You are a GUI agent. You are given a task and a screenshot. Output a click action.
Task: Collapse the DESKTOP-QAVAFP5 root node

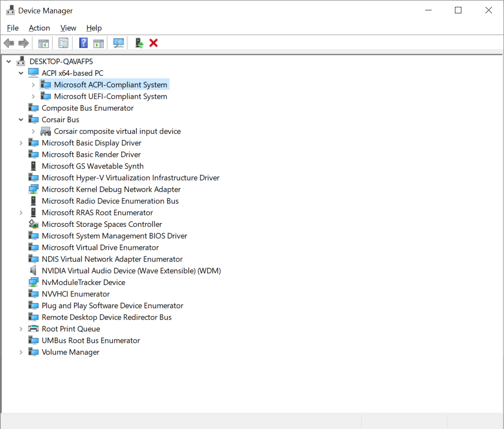click(x=9, y=61)
